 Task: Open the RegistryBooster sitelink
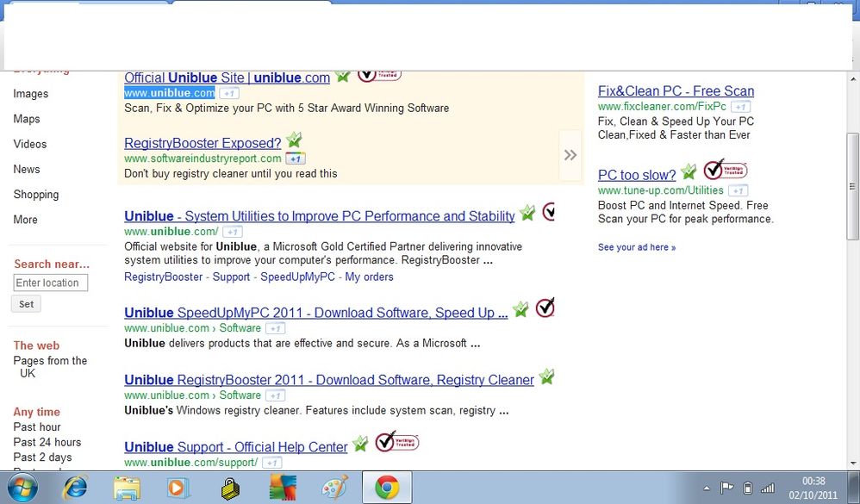click(x=164, y=277)
